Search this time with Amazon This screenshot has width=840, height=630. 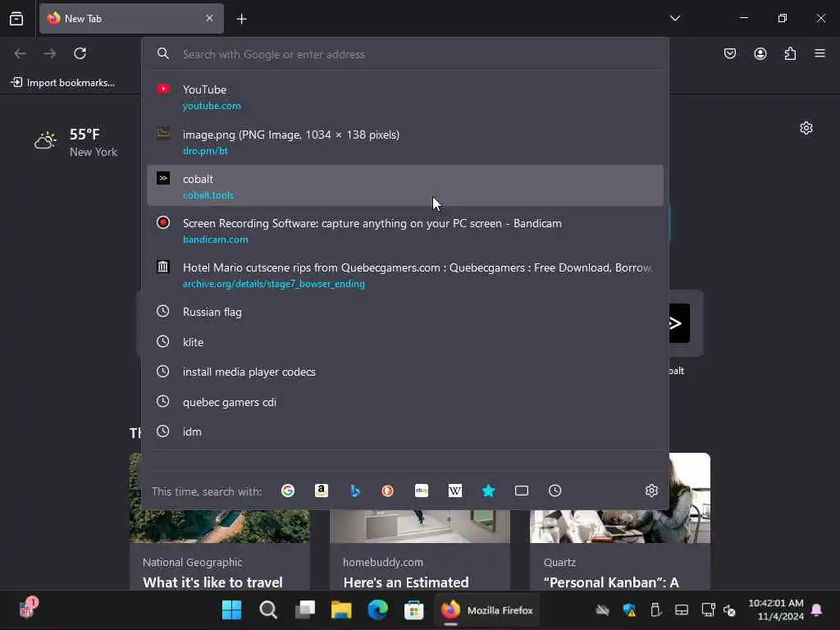322,491
